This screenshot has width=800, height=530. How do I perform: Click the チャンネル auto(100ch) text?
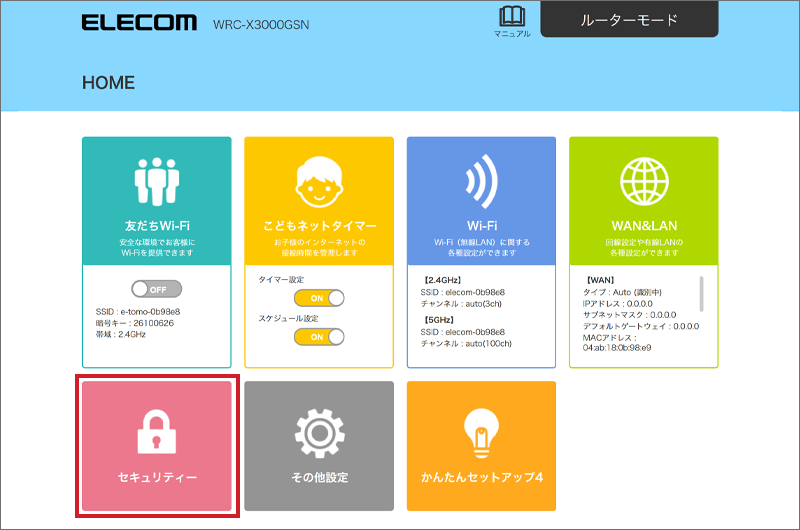(466, 343)
